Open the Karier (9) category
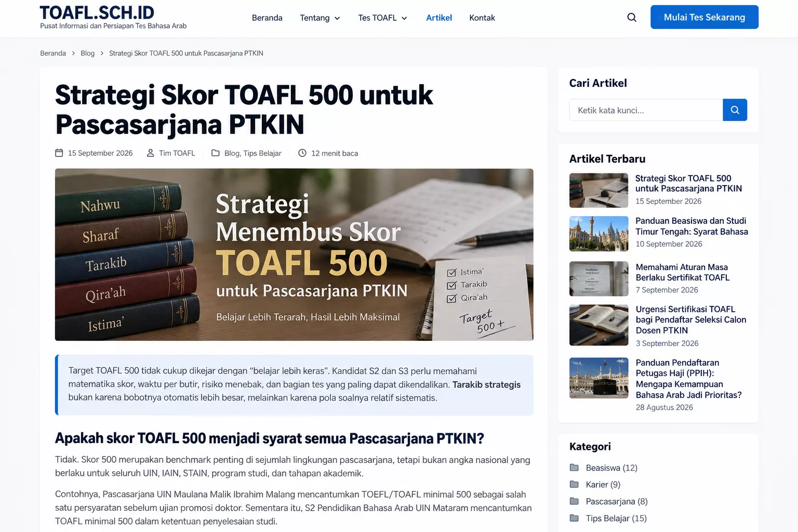The width and height of the screenshot is (798, 532). [603, 485]
